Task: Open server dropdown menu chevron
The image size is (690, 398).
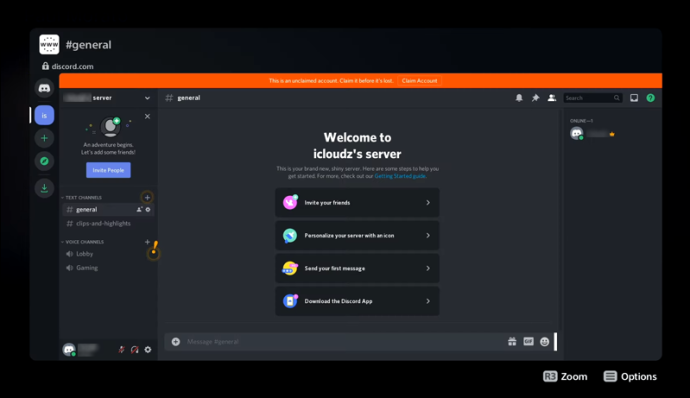Action: [147, 98]
